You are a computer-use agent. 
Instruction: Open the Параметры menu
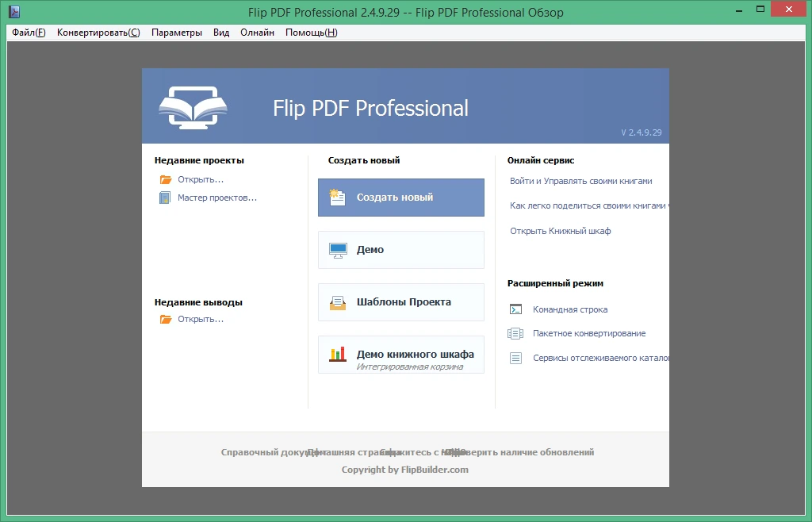click(177, 33)
